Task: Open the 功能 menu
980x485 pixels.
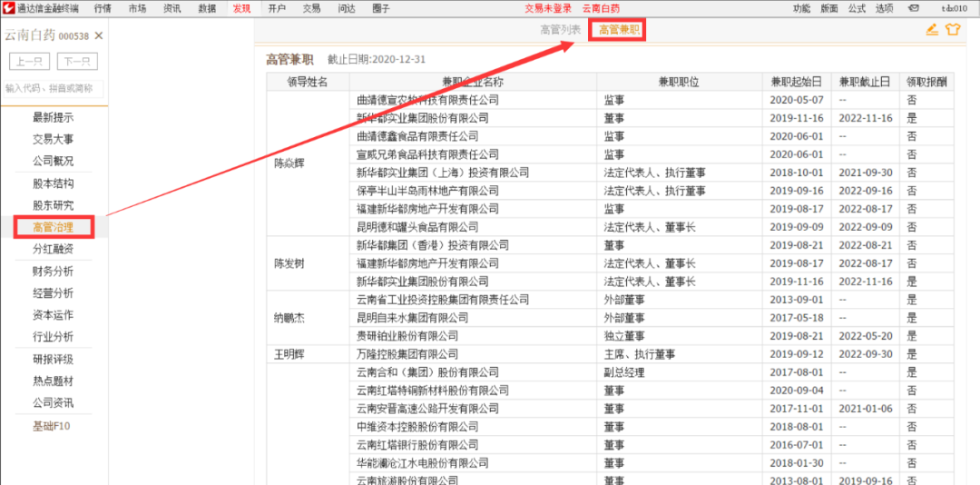Action: 801,8
